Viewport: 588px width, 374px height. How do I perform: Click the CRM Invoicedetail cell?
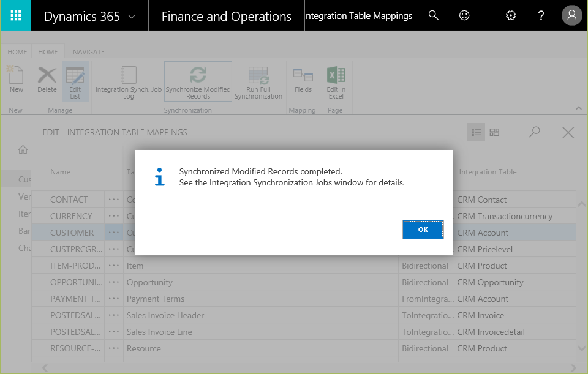pos(516,332)
